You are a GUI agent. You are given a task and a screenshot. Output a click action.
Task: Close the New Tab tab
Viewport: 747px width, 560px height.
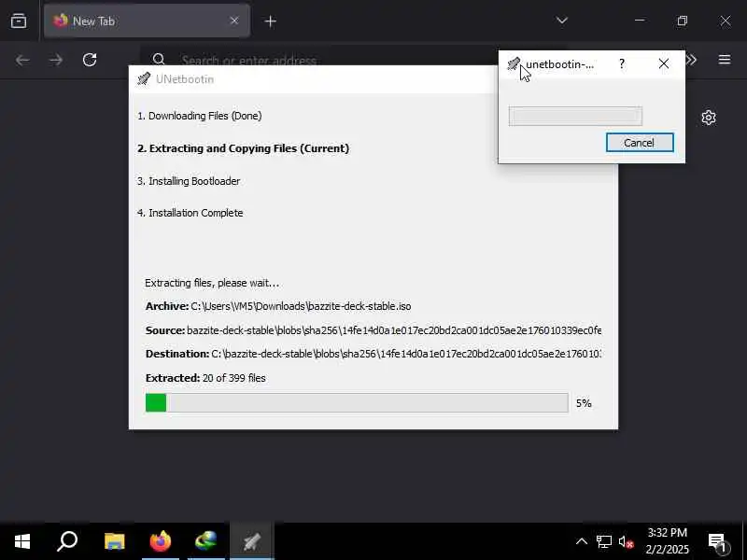click(x=234, y=21)
